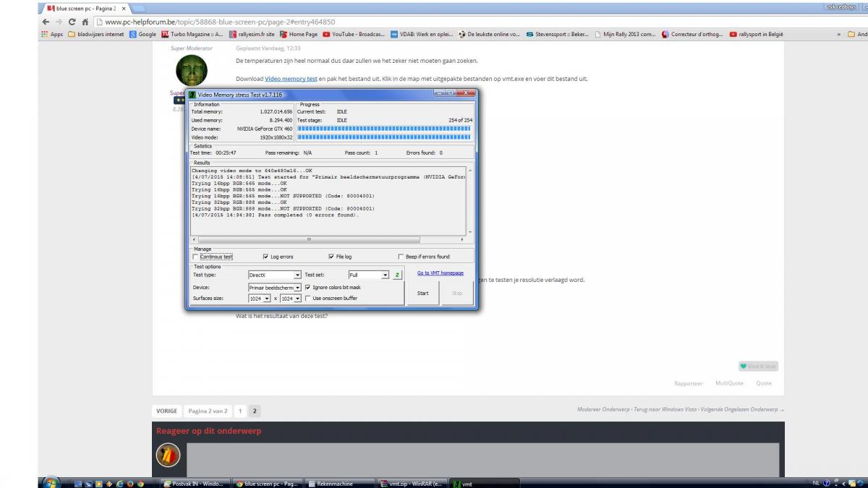Open the VDAB: Werk en oplei... bookmark
The width and height of the screenshot is (868, 488).
point(421,34)
